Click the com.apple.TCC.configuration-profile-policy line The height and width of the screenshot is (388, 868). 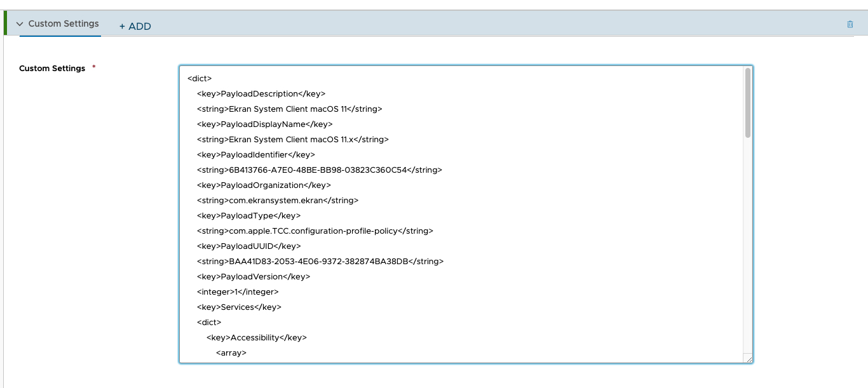pos(315,231)
